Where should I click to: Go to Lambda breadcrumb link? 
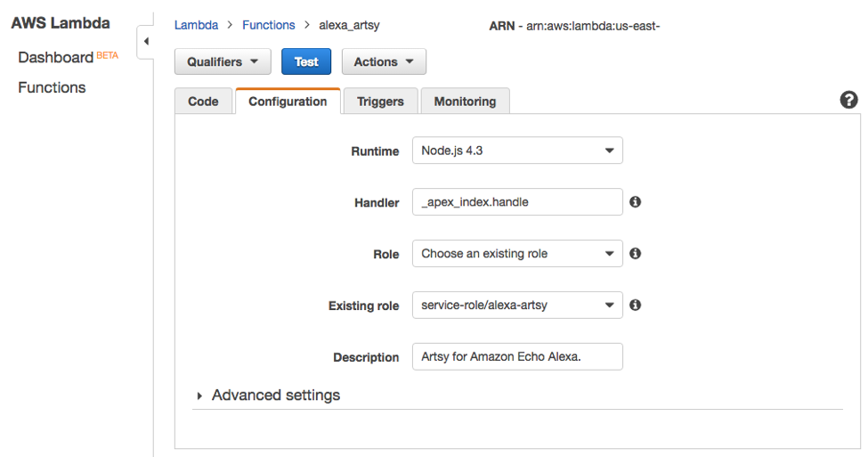pos(196,26)
